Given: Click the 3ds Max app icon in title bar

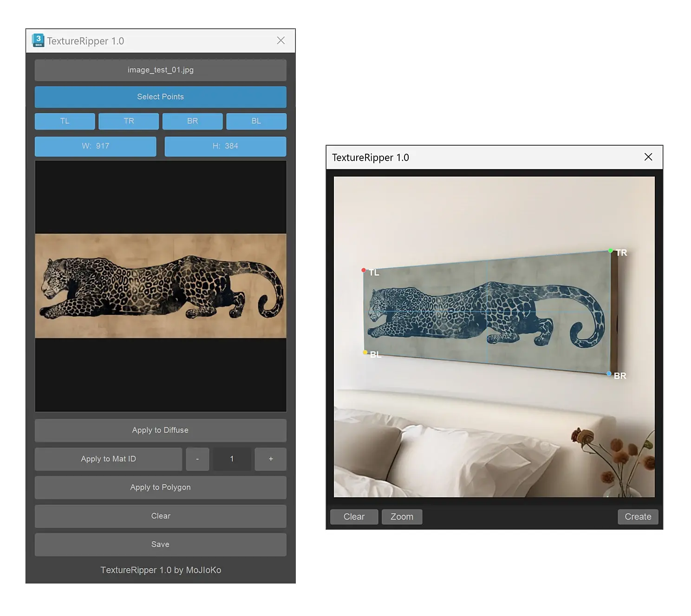Looking at the screenshot, I should pos(38,40).
